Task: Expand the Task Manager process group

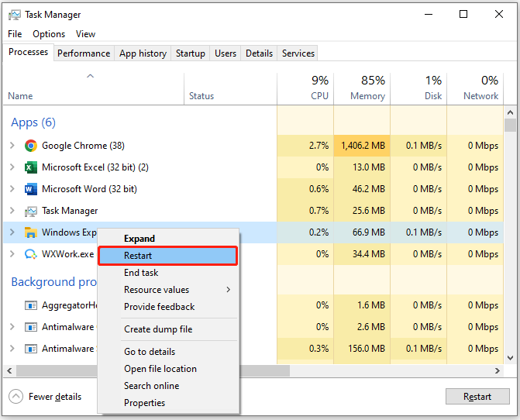Action: coord(12,211)
